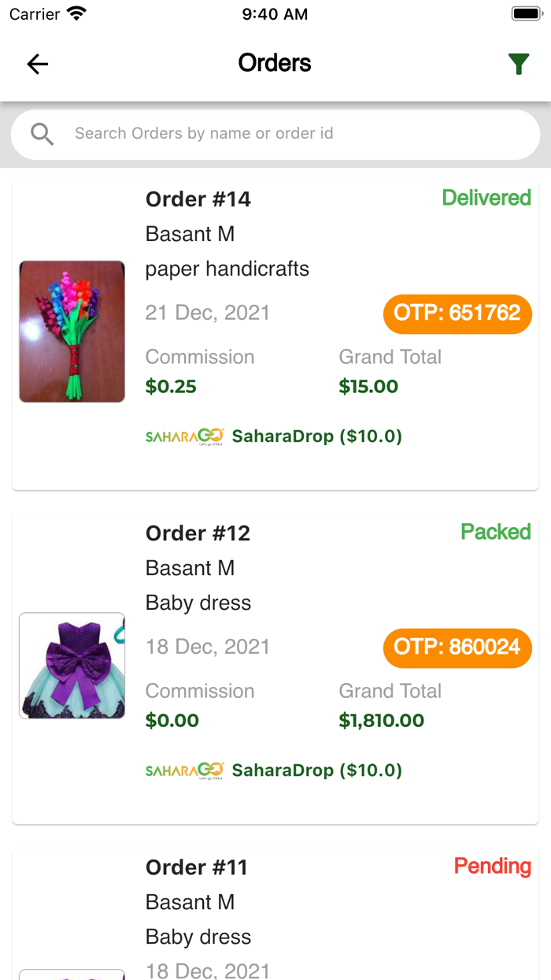Tap the OTP: 651762 badge
Viewport: 551px width, 980px height.
tap(457, 314)
